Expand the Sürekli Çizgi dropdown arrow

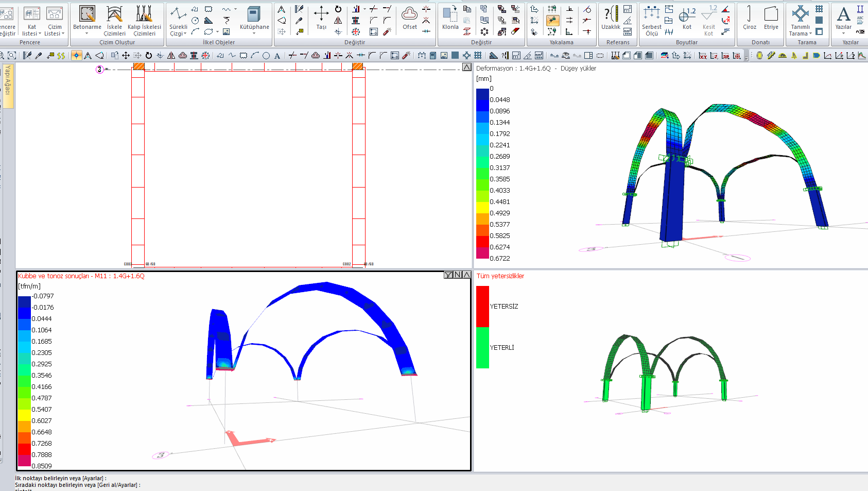(186, 33)
